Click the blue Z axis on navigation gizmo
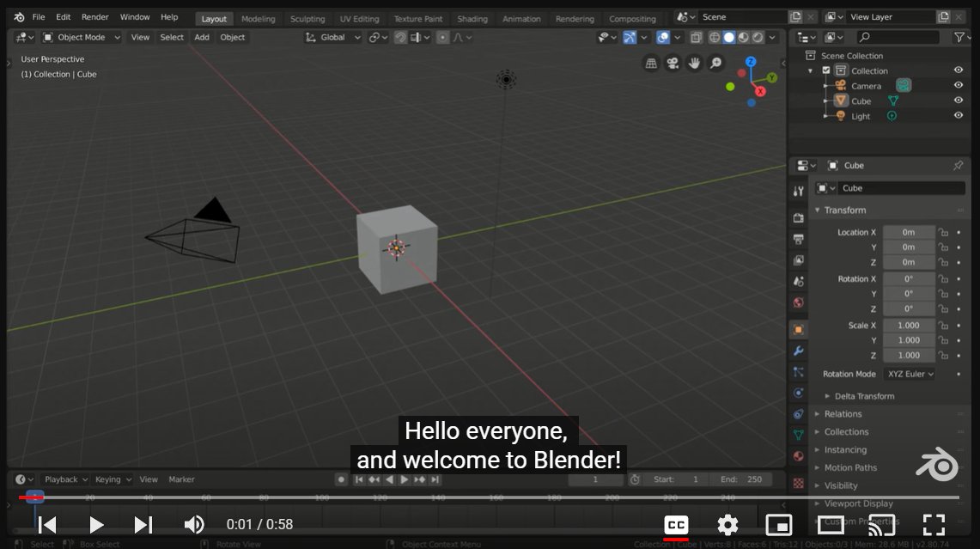The image size is (980, 549). tap(751, 61)
